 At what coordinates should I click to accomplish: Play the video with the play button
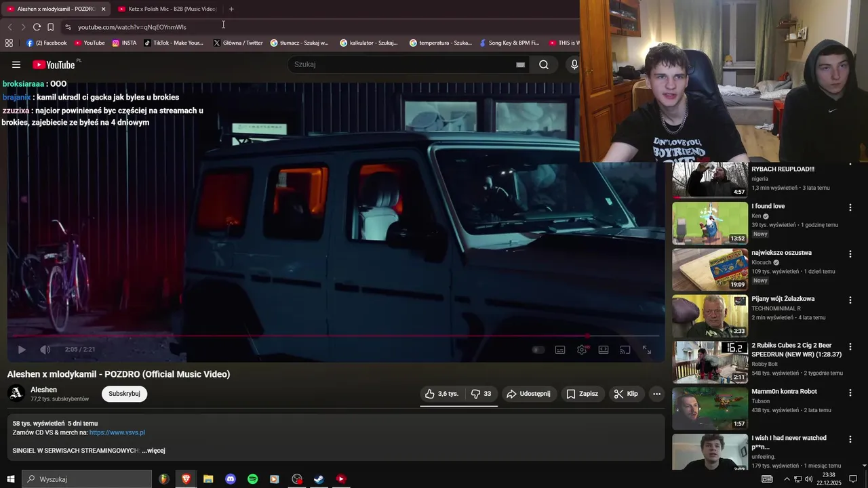(x=22, y=350)
